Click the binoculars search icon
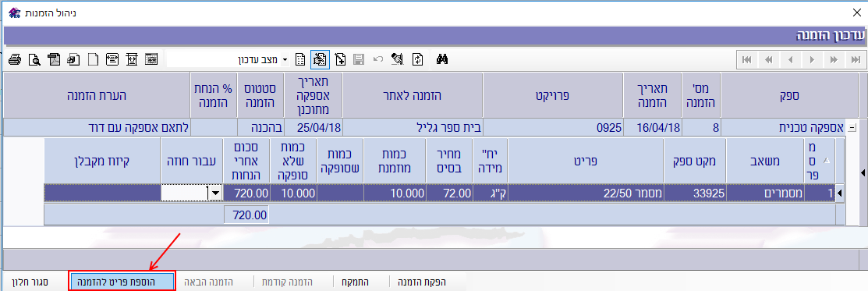 (441, 59)
